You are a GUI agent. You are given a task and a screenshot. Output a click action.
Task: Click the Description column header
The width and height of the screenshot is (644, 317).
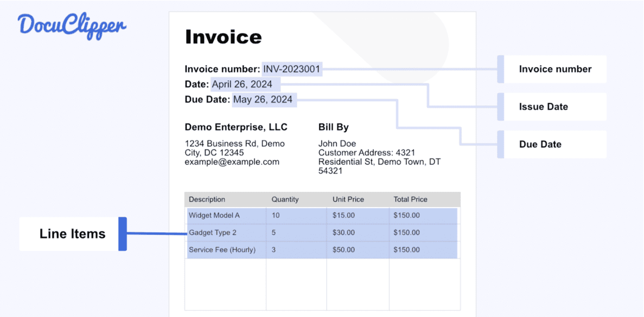coord(207,199)
